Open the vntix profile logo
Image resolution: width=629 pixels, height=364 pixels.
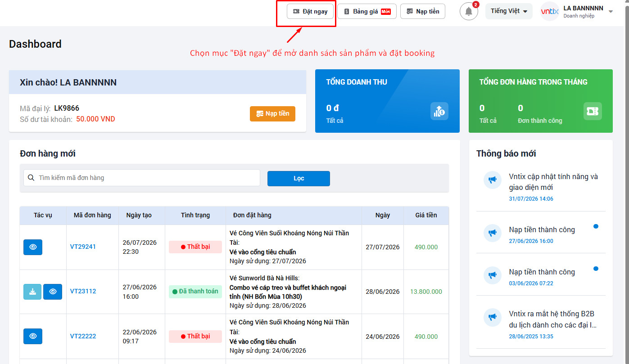coord(549,11)
